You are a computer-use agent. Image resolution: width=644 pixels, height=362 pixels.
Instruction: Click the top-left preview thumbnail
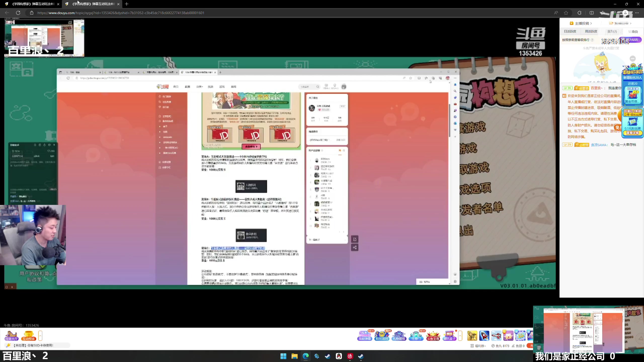click(44, 38)
